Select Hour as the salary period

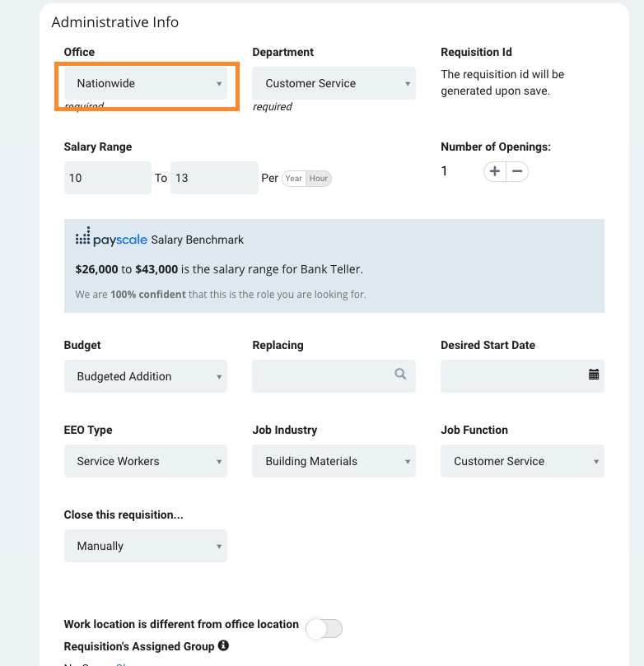click(319, 179)
